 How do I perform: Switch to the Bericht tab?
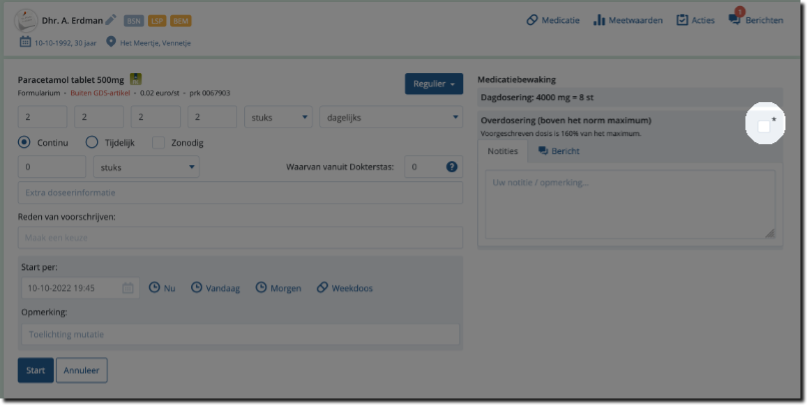click(x=559, y=151)
